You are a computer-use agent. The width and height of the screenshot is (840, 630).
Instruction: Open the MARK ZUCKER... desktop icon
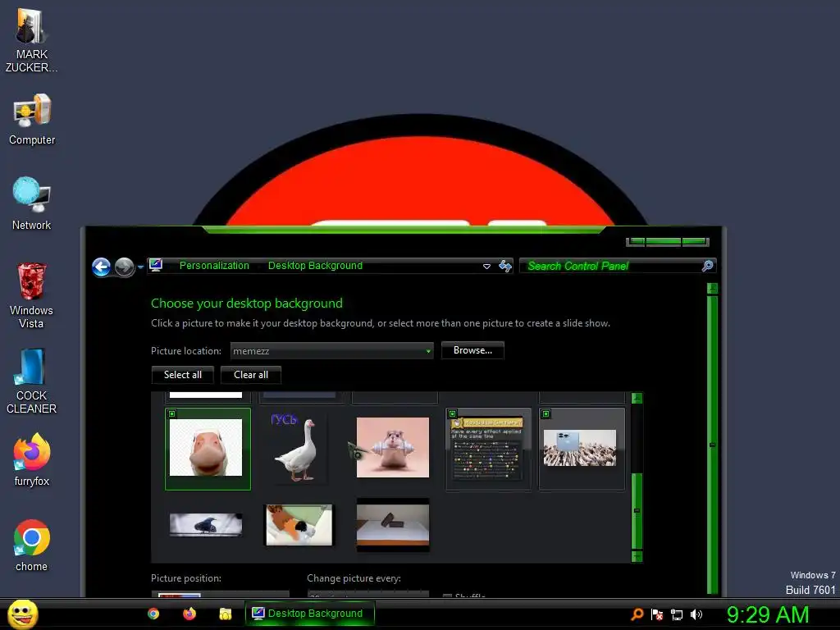(x=32, y=41)
